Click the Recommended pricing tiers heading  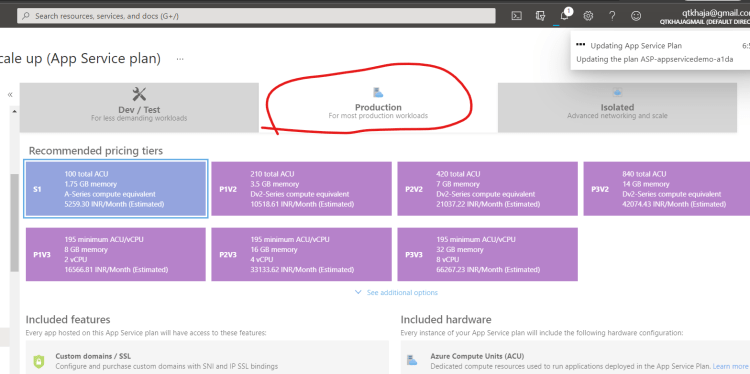tap(96, 151)
